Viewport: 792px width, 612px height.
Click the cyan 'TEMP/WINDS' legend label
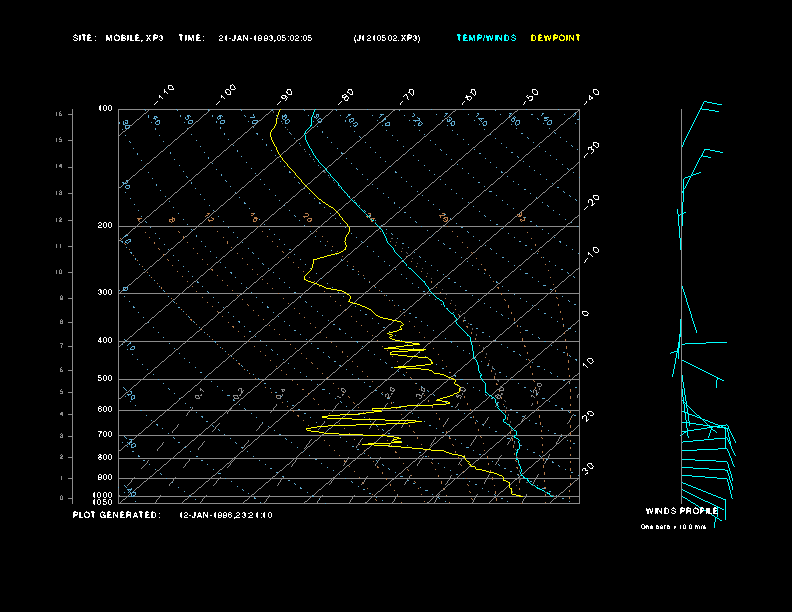[x=486, y=38]
